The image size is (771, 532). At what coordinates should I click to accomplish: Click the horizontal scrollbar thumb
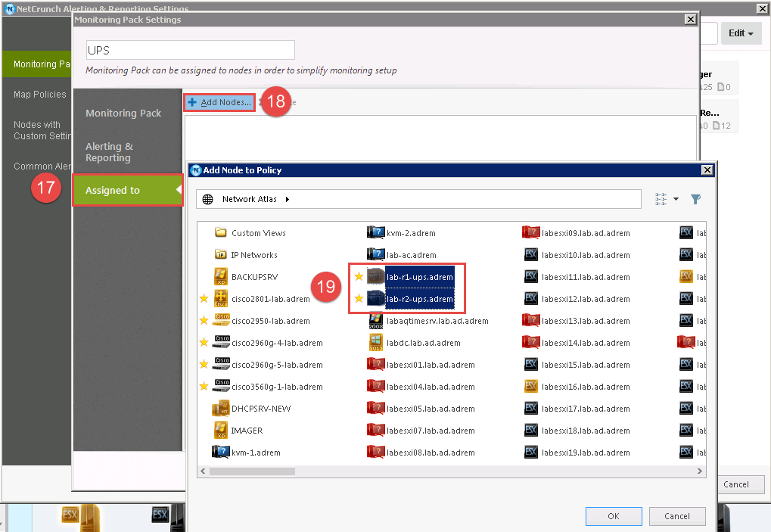[252, 471]
